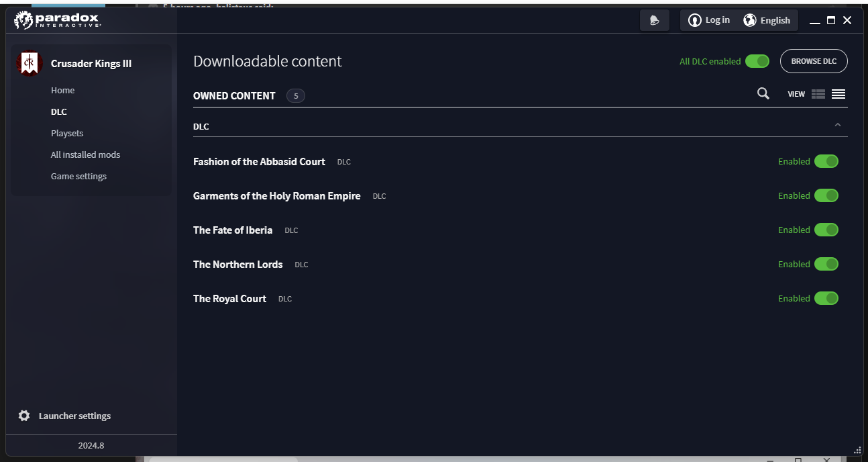The image size is (868, 462).
Task: Open Playsets in the sidebar
Action: [67, 133]
